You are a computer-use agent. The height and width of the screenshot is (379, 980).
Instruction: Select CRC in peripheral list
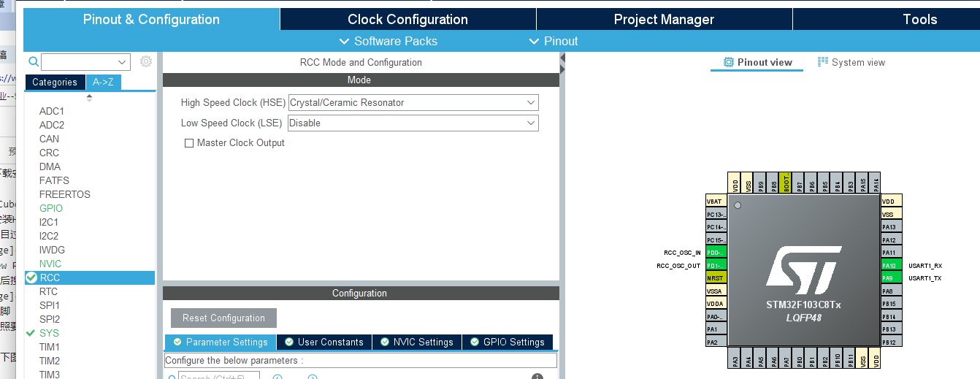pyautogui.click(x=50, y=153)
